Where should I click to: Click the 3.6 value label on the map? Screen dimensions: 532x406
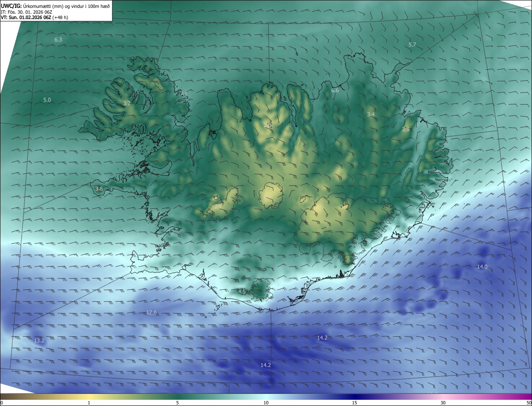click(99, 189)
